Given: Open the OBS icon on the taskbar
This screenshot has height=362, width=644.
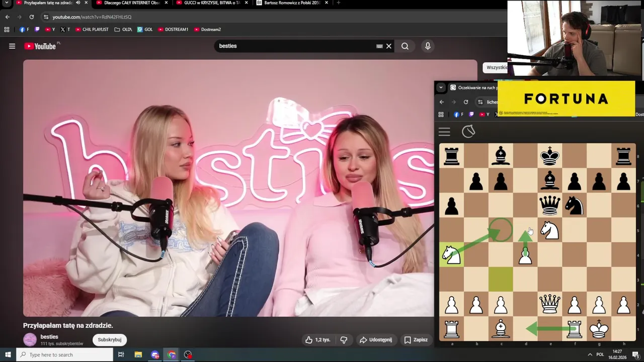Looking at the screenshot, I should [188, 354].
